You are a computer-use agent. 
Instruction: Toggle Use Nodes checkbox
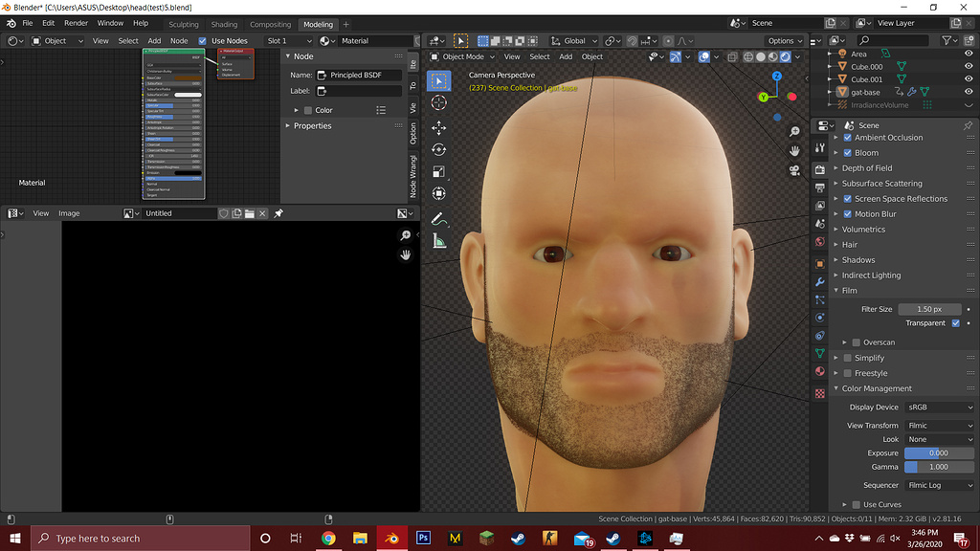tap(202, 40)
